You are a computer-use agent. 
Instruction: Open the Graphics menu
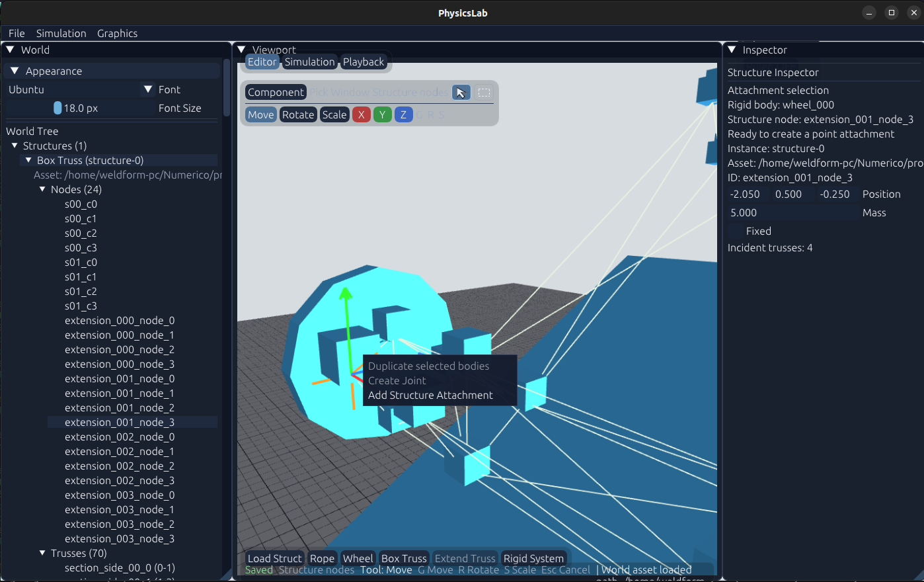coord(117,33)
